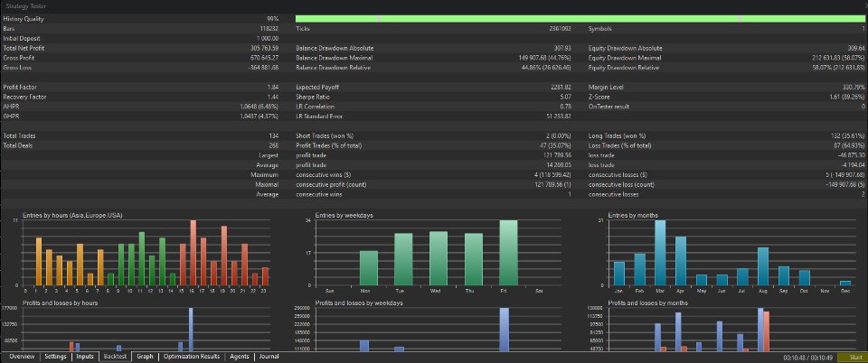Click the Entries by months chart title
Viewport: 868px width, 363px height.
(633, 215)
